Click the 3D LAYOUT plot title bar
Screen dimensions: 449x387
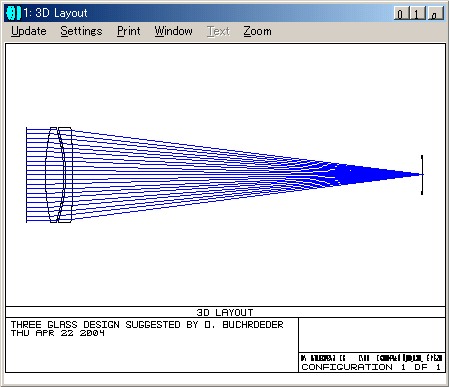click(x=225, y=312)
